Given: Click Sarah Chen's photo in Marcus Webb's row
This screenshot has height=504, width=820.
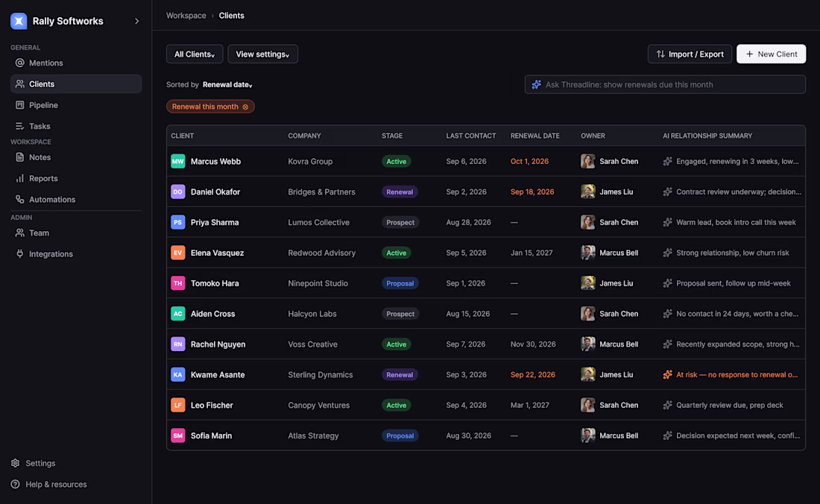Looking at the screenshot, I should click(588, 162).
